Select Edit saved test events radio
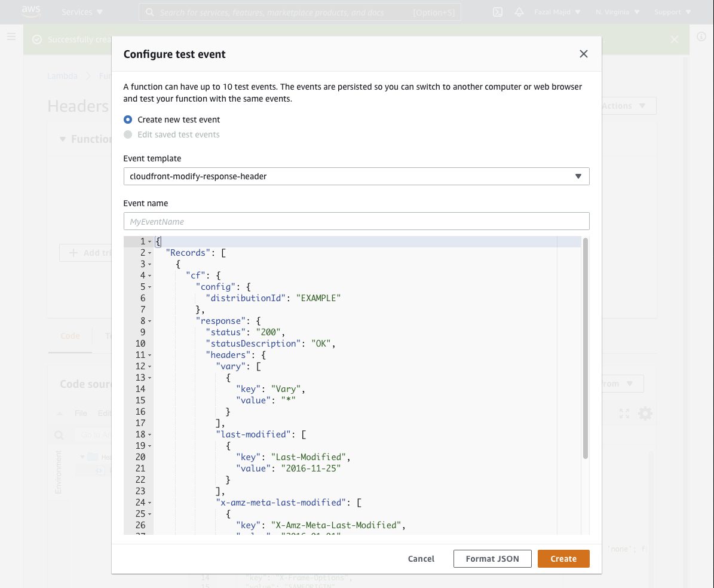The image size is (714, 588). point(128,134)
